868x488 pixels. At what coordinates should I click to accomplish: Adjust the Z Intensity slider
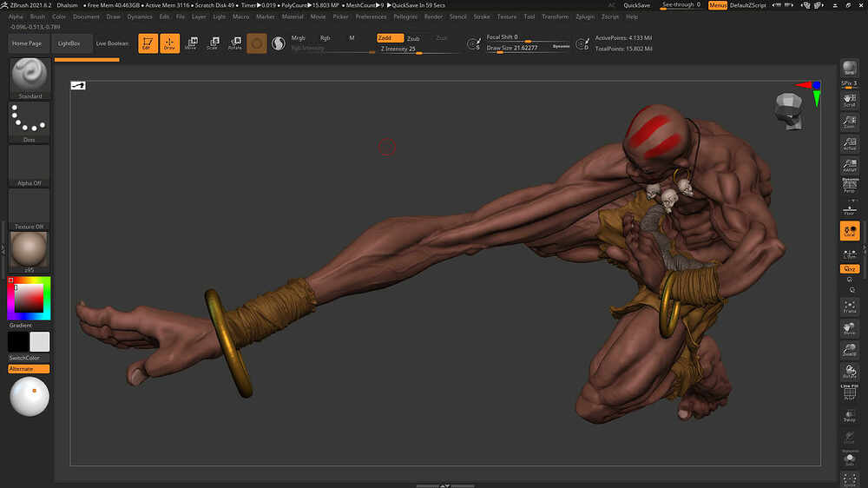(418, 49)
